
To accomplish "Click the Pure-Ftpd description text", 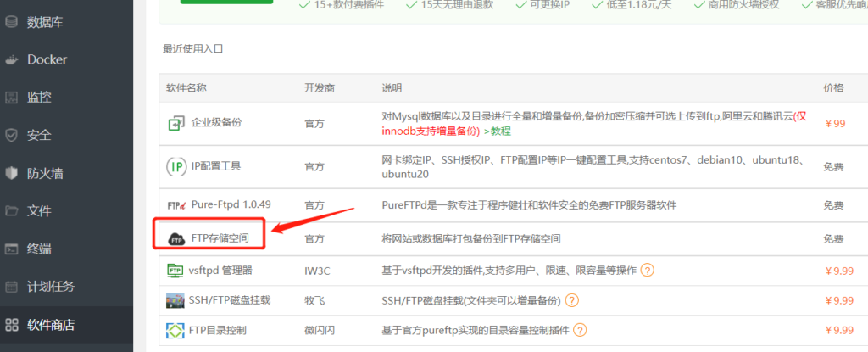I will pos(529,205).
